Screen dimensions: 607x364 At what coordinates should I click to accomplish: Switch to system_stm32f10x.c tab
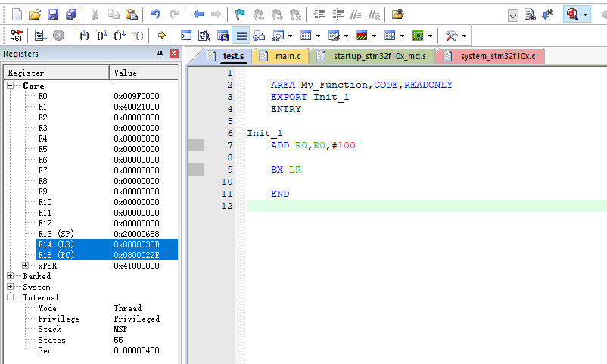coord(490,56)
